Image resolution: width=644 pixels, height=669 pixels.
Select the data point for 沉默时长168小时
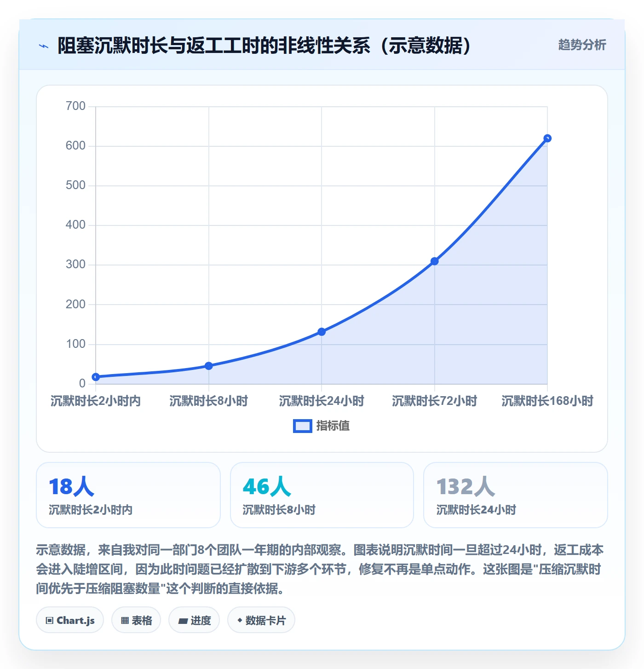pos(547,138)
